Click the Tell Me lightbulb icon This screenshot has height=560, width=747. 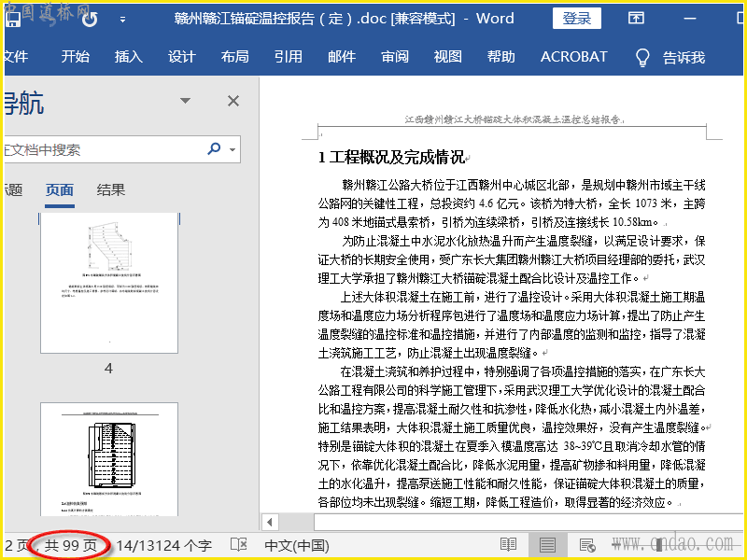pyautogui.click(x=642, y=57)
